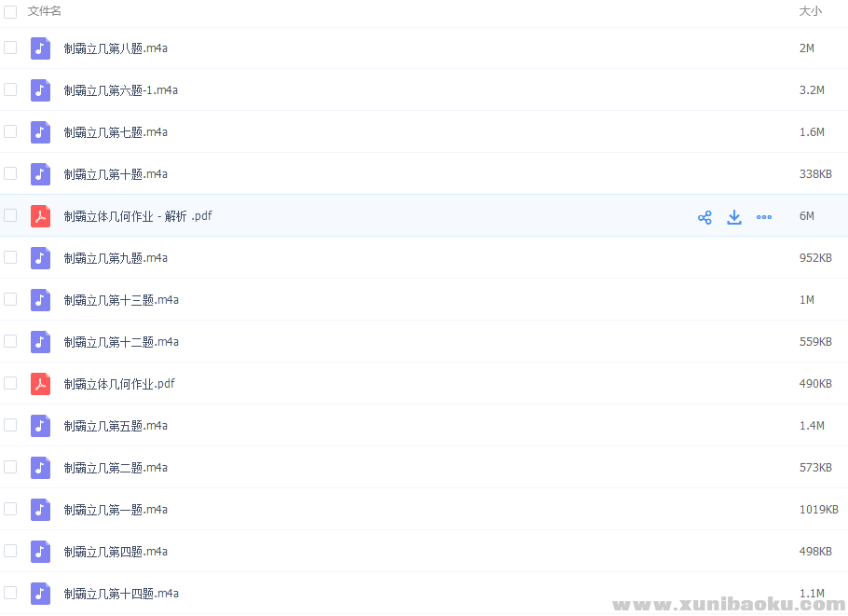Check the box for 制霸立几第六题-1.m4a

pos(10,89)
